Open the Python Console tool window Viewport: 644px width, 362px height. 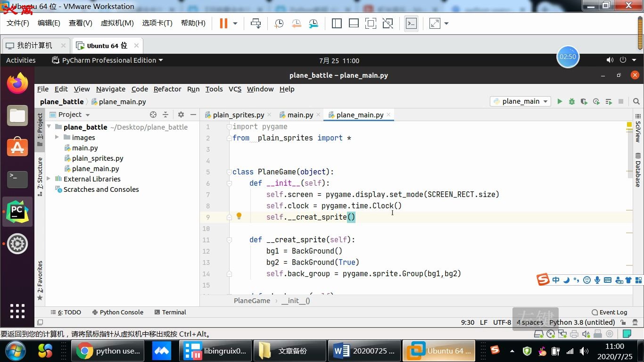121,312
